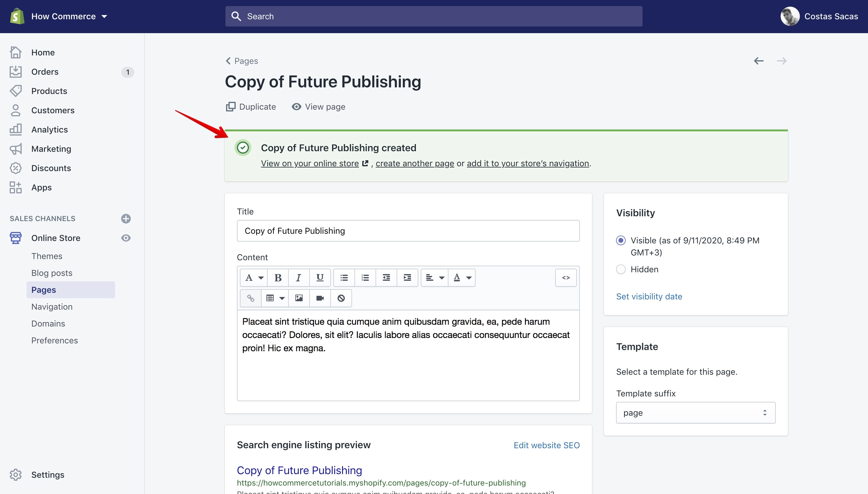The image size is (868, 494).
Task: Open Customers in the sidebar
Action: tap(53, 110)
